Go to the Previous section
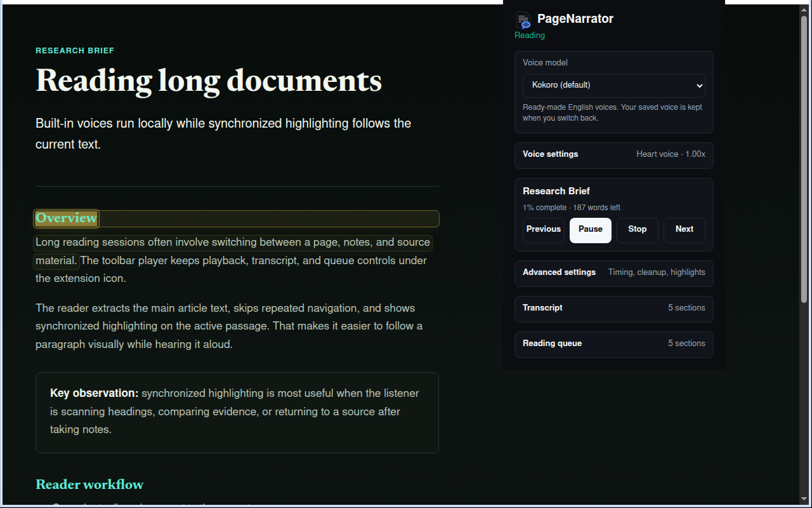The height and width of the screenshot is (508, 812). (543, 230)
